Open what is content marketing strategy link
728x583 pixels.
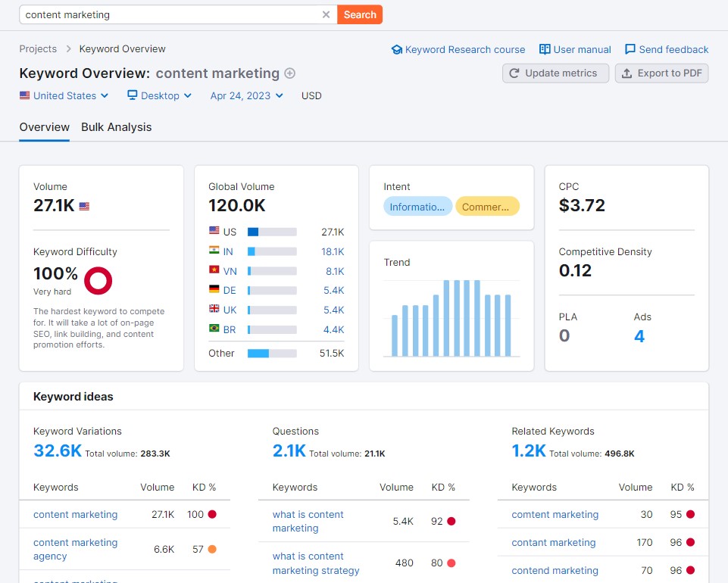pos(316,563)
